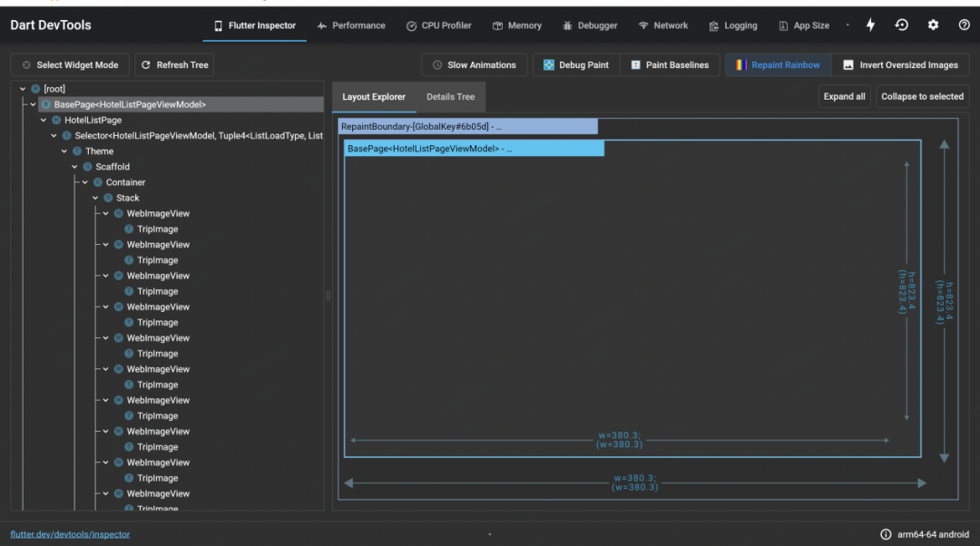Open flutter.dev/devtools/inspector link

click(x=70, y=534)
